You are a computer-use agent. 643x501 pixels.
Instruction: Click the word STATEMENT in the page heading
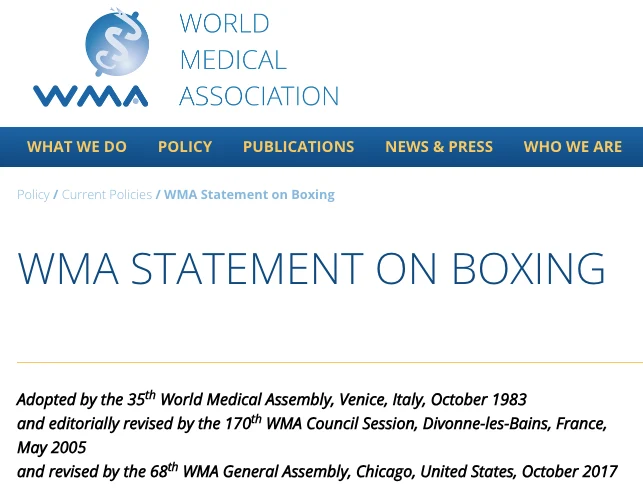click(x=246, y=269)
